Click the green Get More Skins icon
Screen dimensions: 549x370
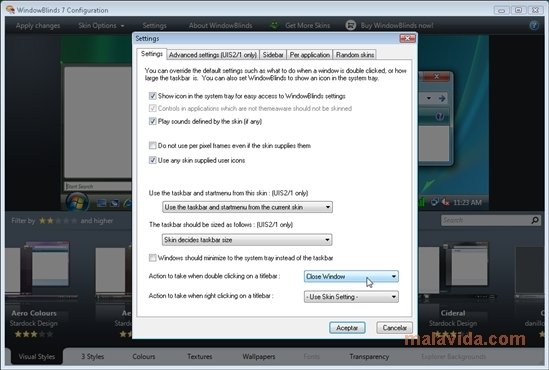[x=274, y=25]
